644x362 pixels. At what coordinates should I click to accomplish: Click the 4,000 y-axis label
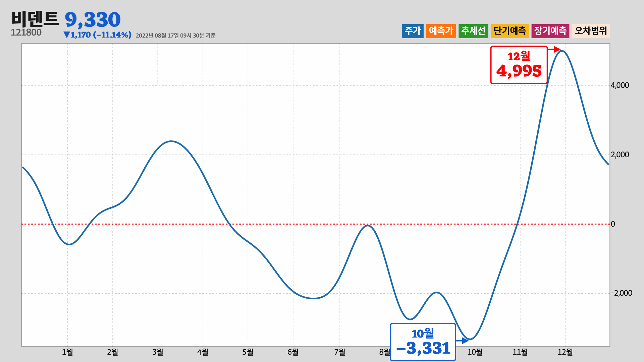(x=620, y=85)
